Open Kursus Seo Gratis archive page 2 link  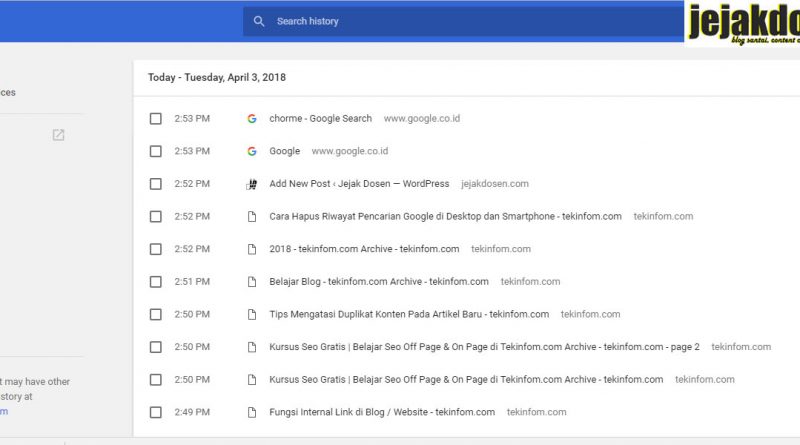point(484,347)
